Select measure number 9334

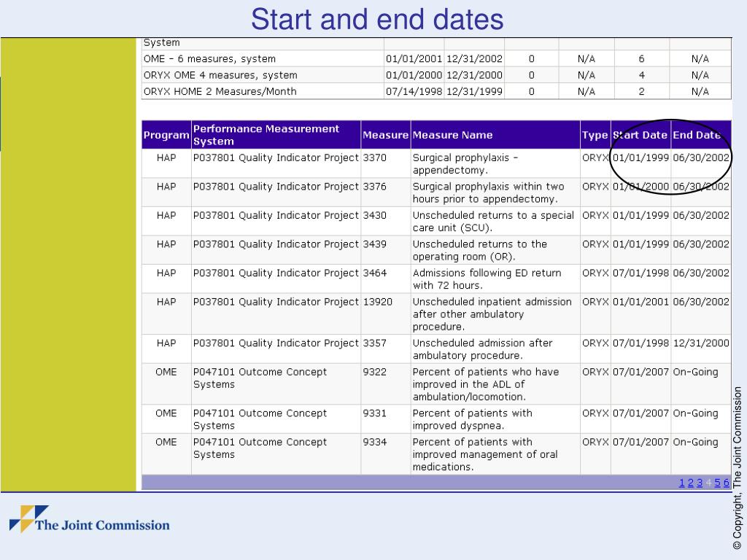coord(374,442)
